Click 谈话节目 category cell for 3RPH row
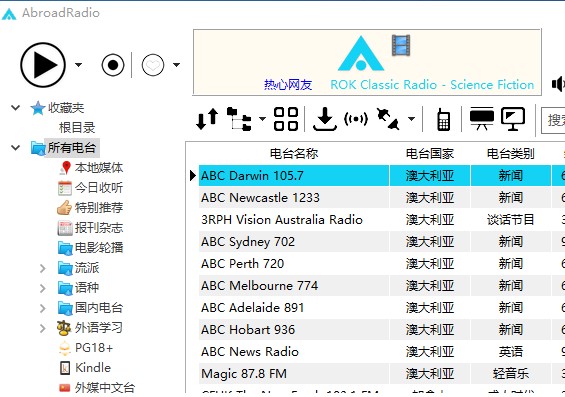565x397 pixels. [x=510, y=220]
